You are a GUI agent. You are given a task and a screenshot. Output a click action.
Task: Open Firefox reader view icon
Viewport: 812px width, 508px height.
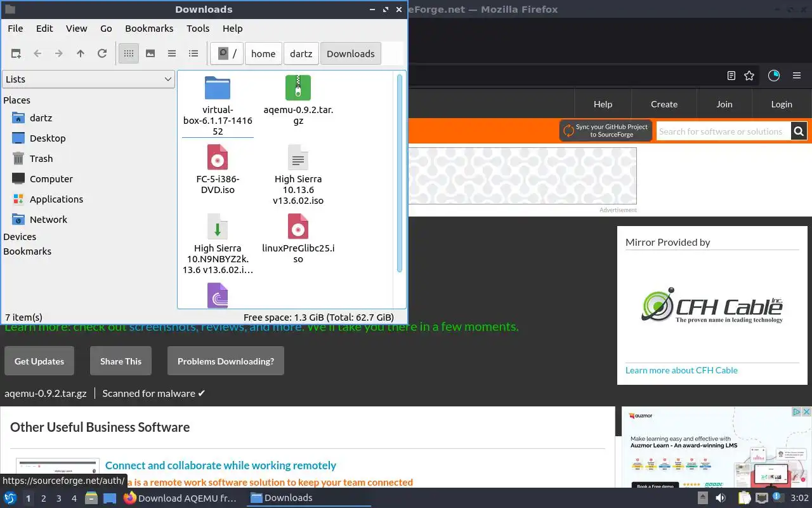(x=731, y=76)
